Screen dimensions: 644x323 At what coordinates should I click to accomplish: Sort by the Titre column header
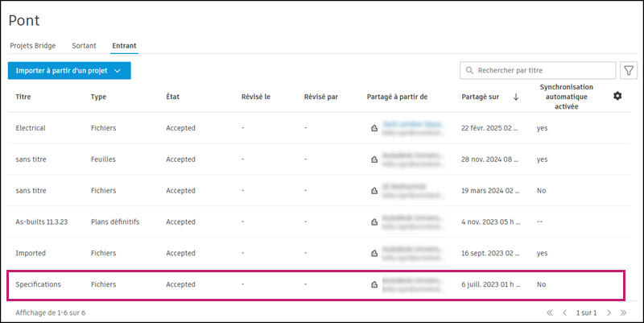click(23, 97)
